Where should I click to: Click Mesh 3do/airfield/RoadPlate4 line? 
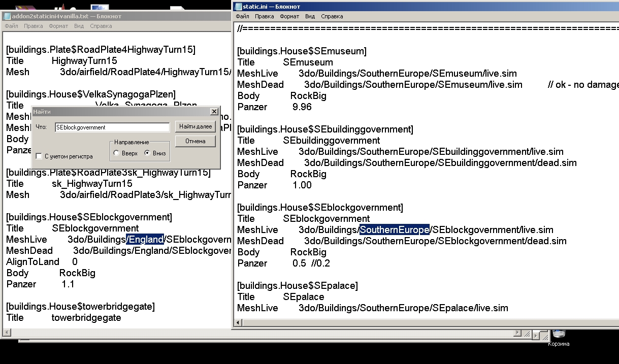(x=118, y=72)
